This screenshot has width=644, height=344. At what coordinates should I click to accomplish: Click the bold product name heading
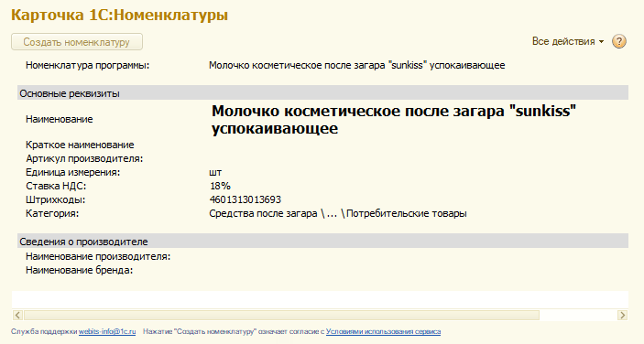point(394,119)
